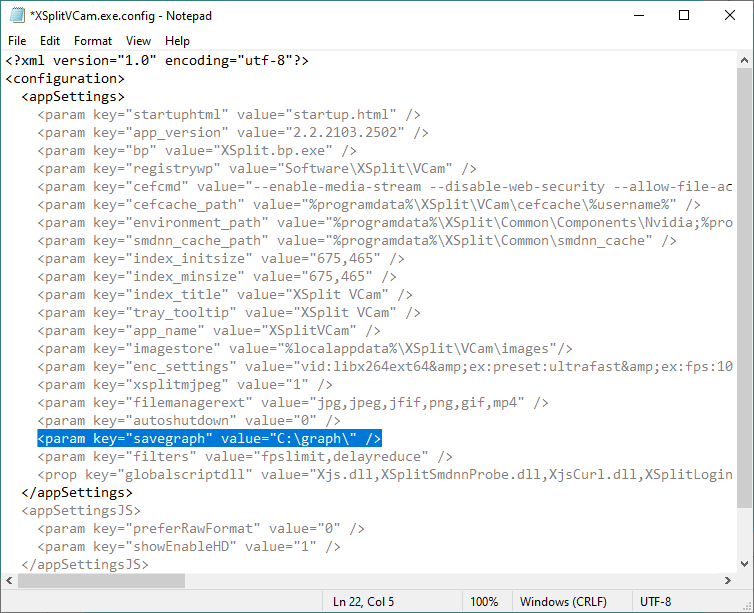Maximize the Notepad window
The height and width of the screenshot is (613, 754).
tap(684, 15)
